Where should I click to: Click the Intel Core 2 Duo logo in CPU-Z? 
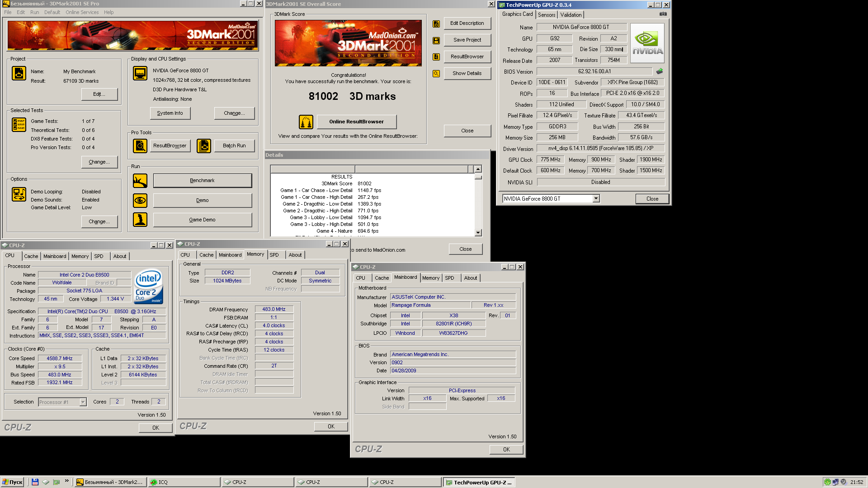(149, 287)
